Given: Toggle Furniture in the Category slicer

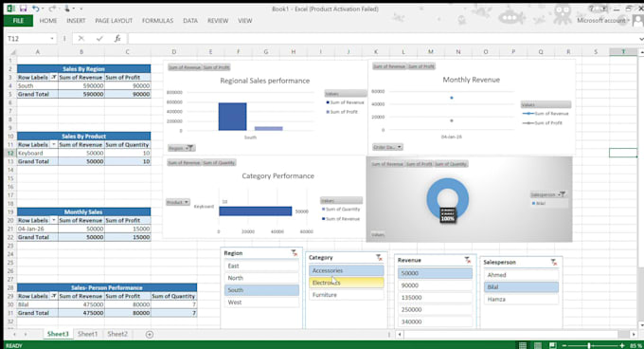Looking at the screenshot, I should click(347, 295).
